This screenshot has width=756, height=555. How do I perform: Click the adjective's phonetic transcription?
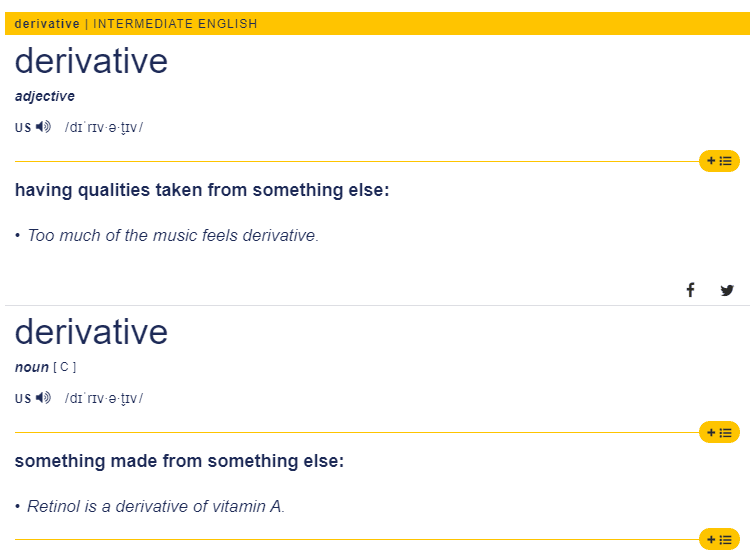point(104,127)
